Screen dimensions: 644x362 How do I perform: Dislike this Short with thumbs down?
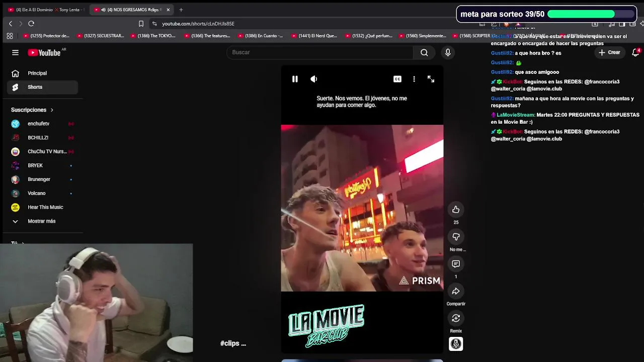click(x=456, y=237)
